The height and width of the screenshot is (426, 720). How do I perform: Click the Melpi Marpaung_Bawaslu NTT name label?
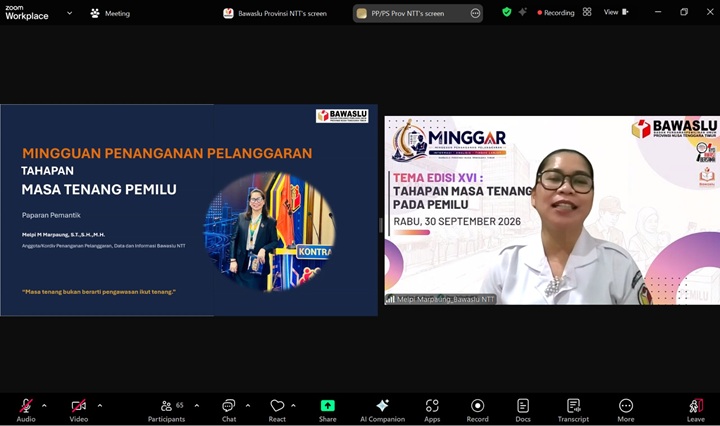click(441, 299)
